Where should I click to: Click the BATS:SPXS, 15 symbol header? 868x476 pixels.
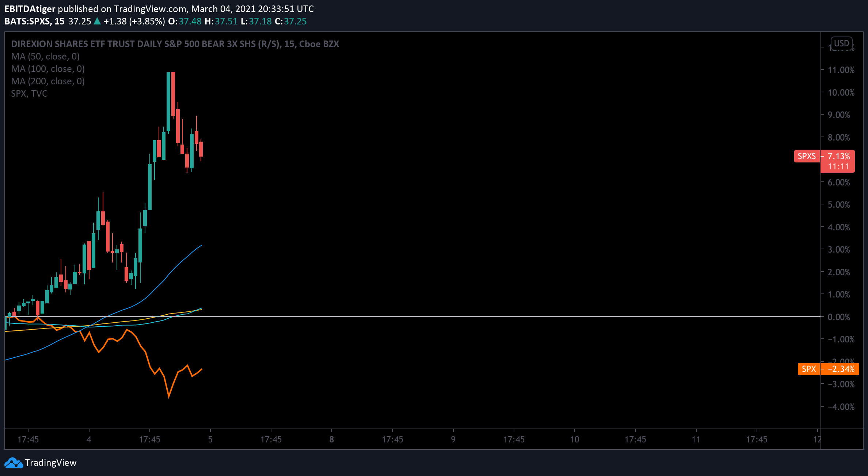click(x=34, y=21)
